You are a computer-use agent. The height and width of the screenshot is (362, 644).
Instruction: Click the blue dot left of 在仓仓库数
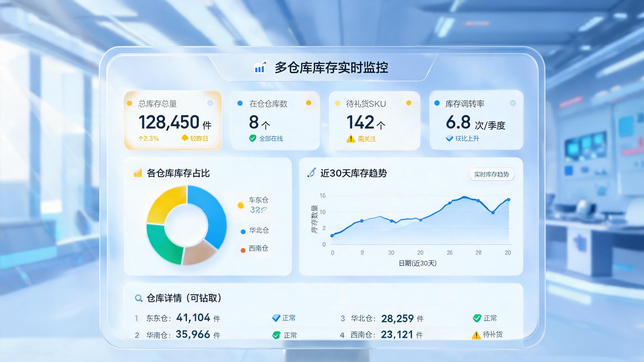240,103
